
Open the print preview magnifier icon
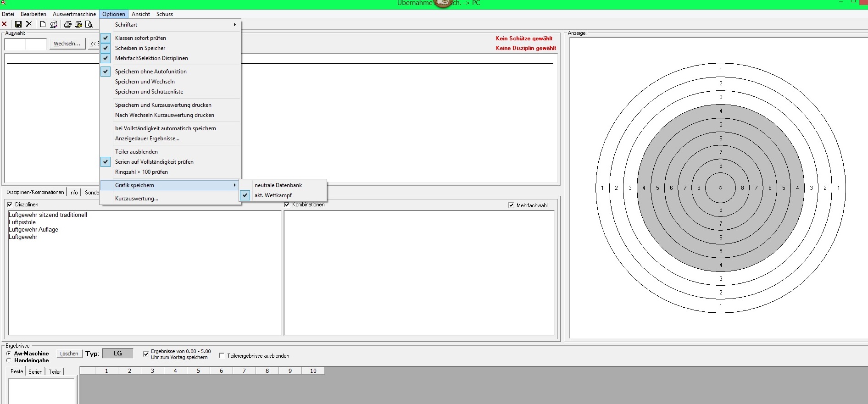89,24
